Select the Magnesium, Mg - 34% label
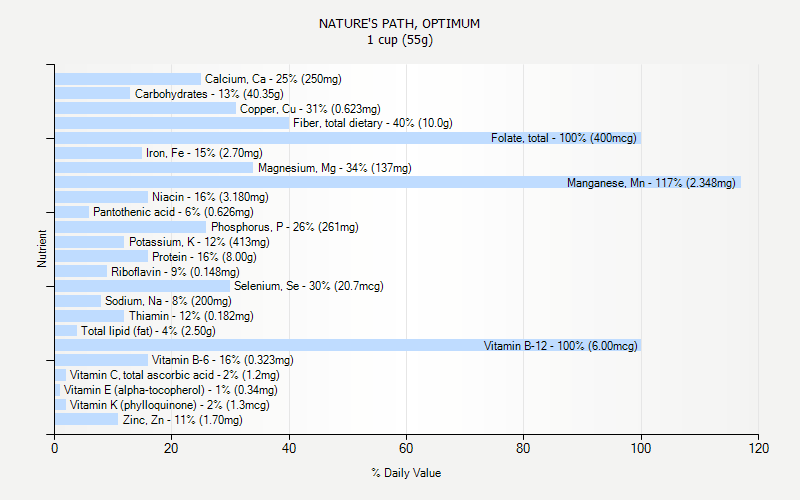800x500 pixels. pos(335,168)
